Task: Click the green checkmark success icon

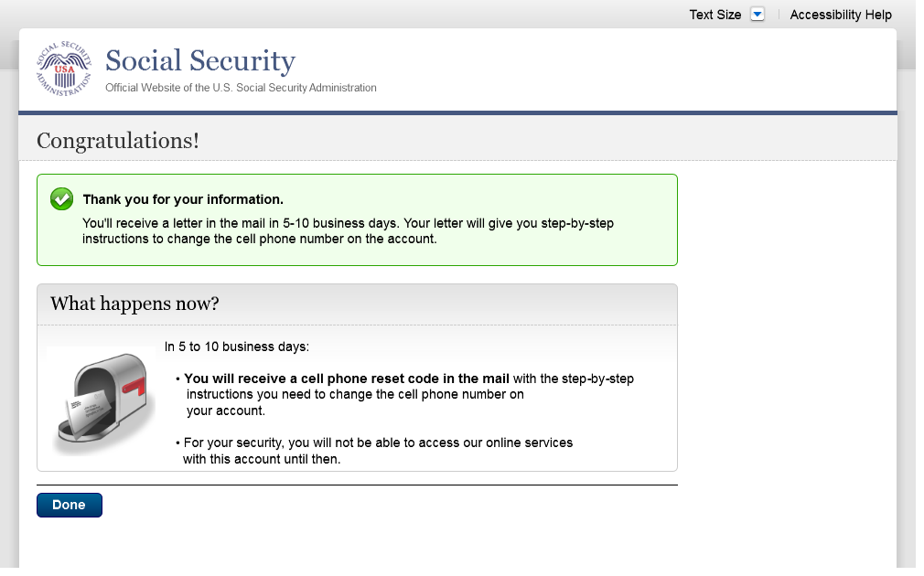Action: 61,198
